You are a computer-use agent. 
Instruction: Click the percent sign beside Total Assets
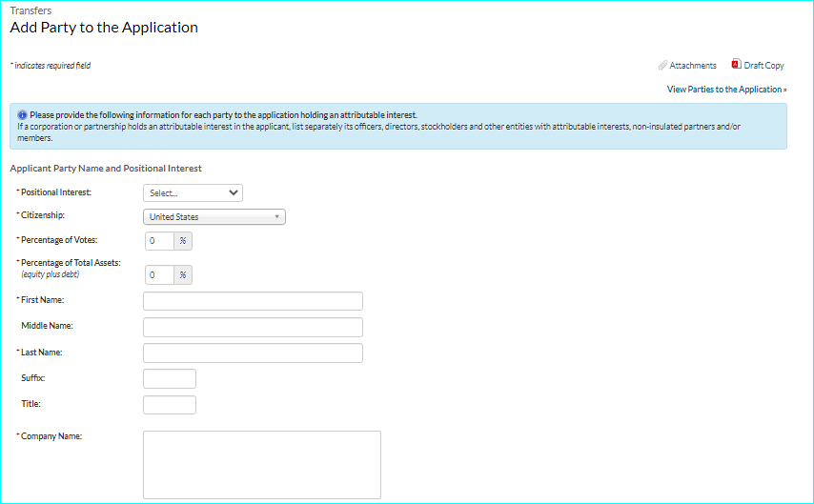183,275
